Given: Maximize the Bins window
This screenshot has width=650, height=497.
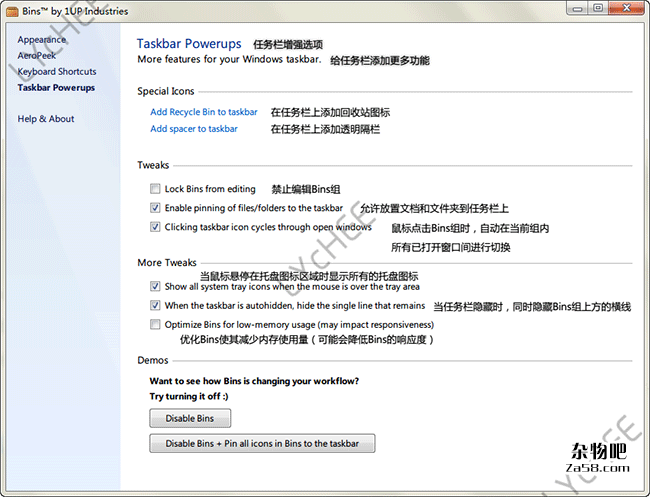Looking at the screenshot, I should point(598,8).
